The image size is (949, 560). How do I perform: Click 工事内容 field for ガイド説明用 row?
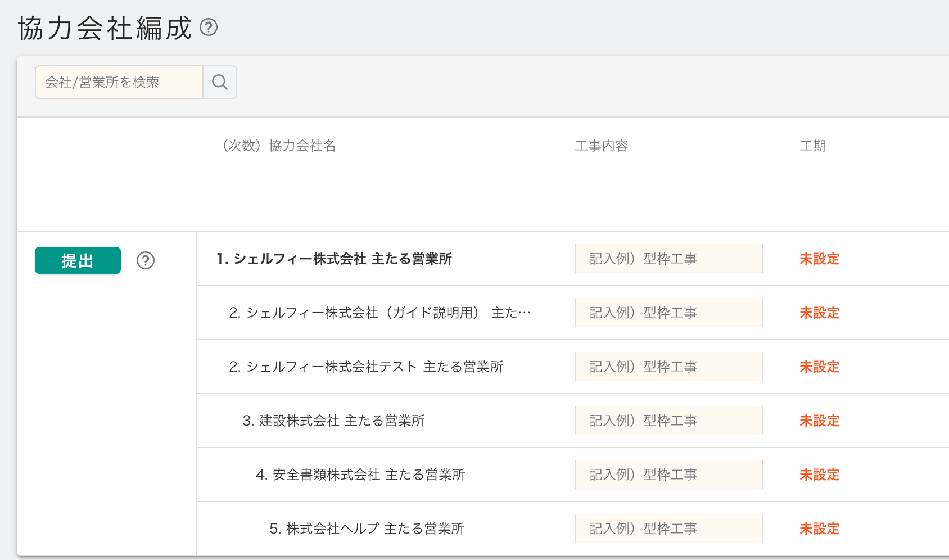coord(668,313)
